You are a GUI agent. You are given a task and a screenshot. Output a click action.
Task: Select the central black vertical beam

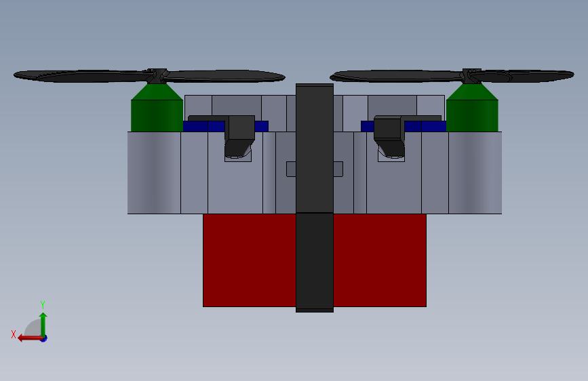coord(315,198)
